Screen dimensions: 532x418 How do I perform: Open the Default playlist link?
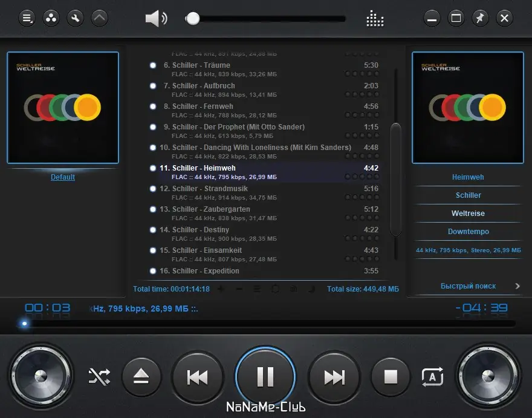[x=63, y=177]
